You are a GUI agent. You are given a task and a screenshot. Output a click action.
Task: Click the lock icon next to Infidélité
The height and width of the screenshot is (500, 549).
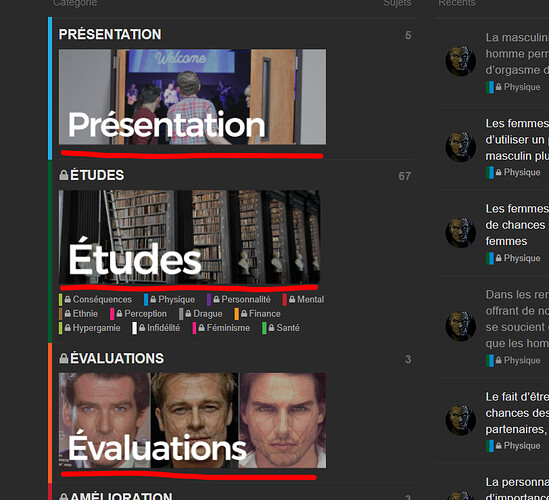point(142,328)
